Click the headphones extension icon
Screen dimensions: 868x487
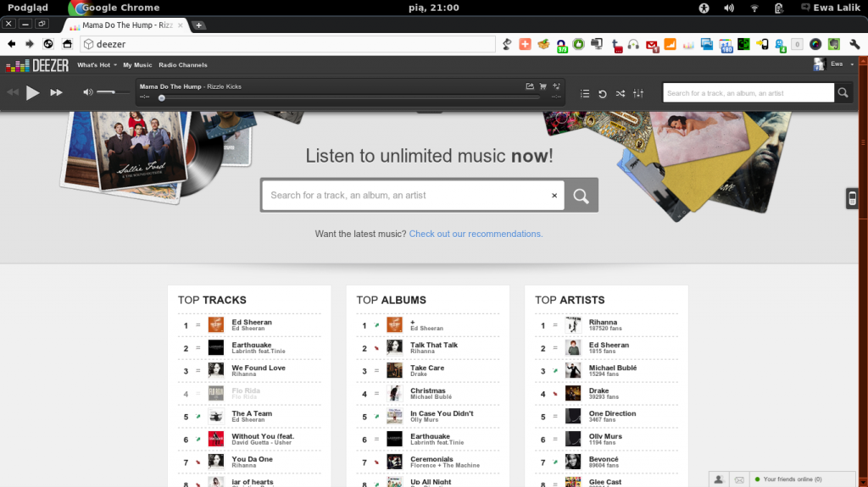[633, 44]
